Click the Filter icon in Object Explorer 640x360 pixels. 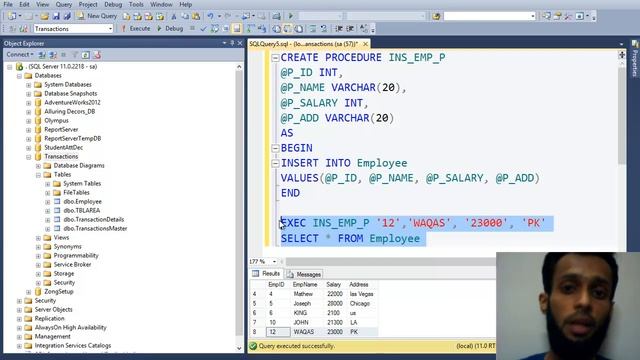click(75, 55)
